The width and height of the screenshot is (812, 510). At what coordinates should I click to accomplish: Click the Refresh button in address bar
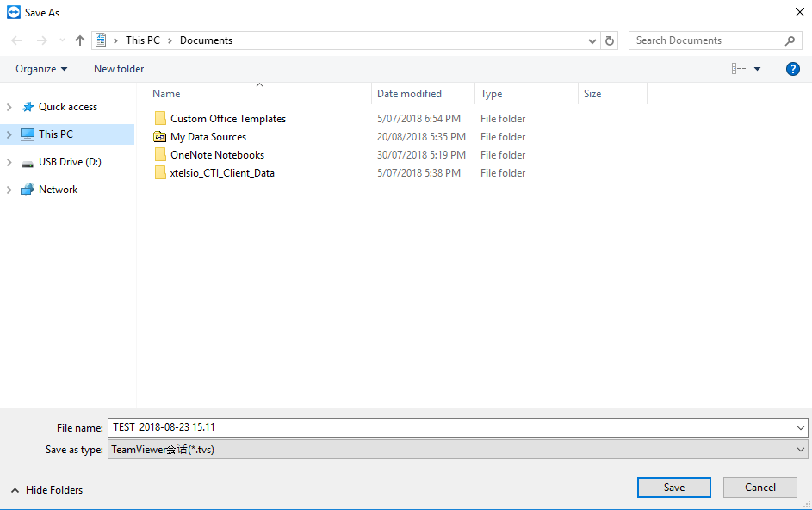tap(611, 40)
